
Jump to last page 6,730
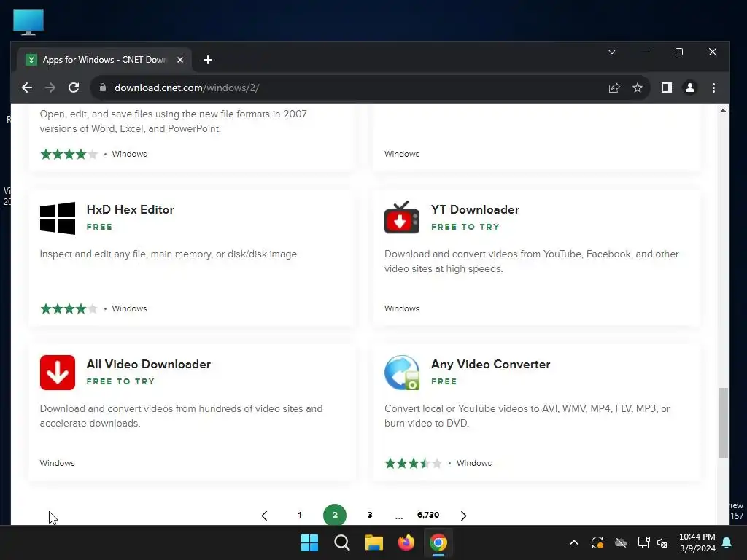click(427, 515)
